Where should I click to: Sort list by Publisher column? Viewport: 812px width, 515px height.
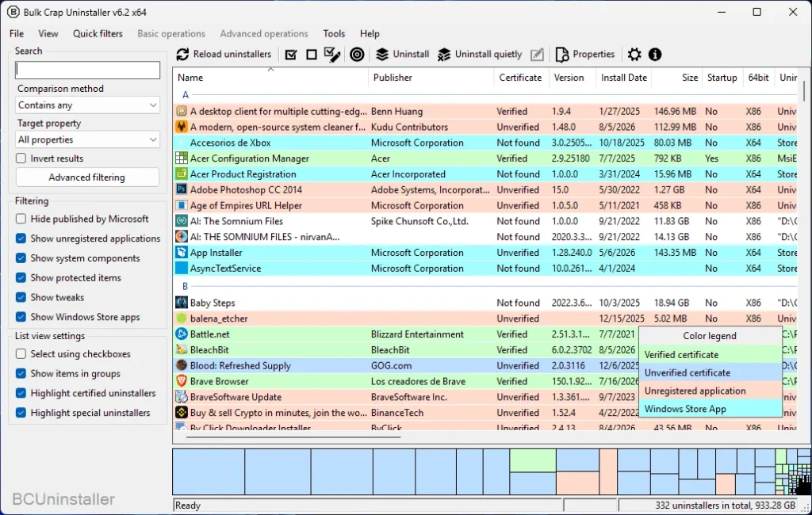(x=431, y=78)
